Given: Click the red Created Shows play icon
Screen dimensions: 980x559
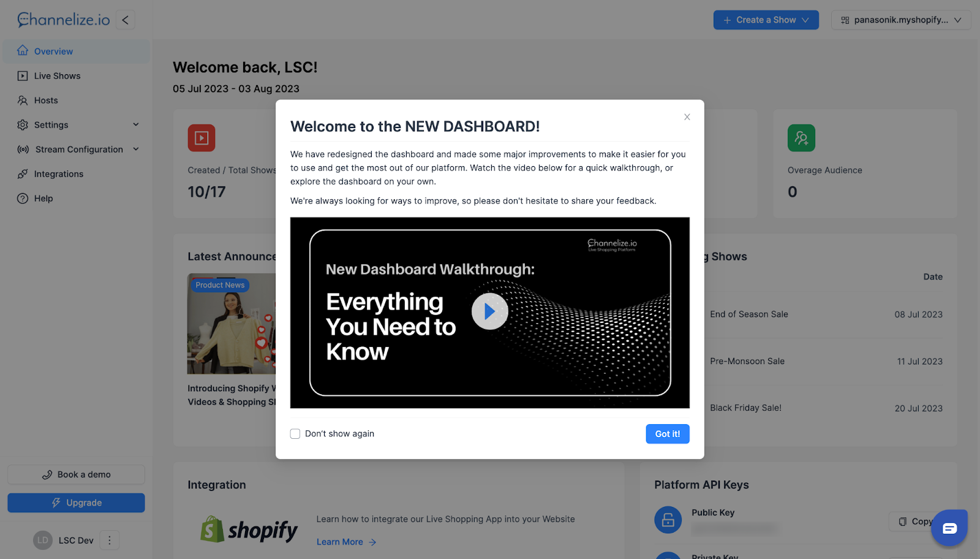Looking at the screenshot, I should [x=202, y=138].
